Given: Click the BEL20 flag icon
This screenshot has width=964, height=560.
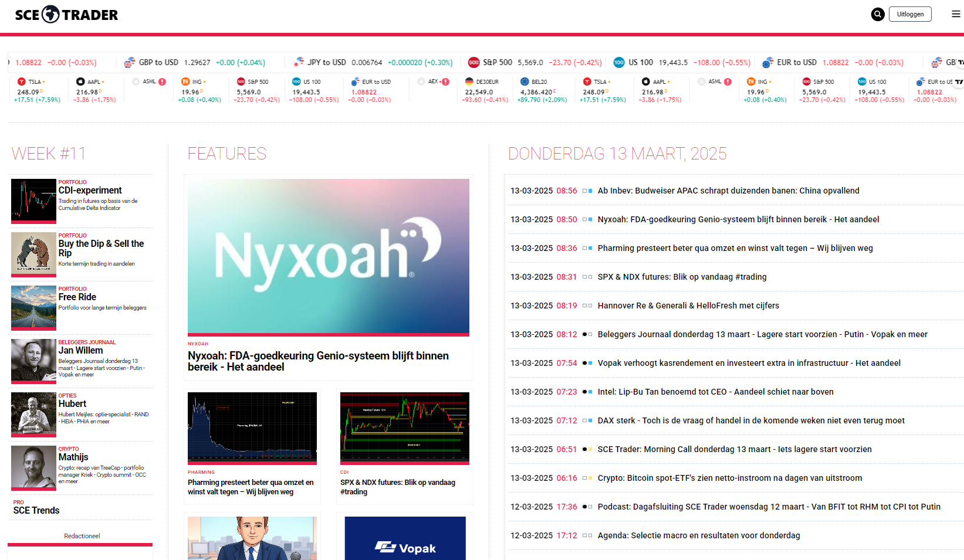Looking at the screenshot, I should click(525, 82).
